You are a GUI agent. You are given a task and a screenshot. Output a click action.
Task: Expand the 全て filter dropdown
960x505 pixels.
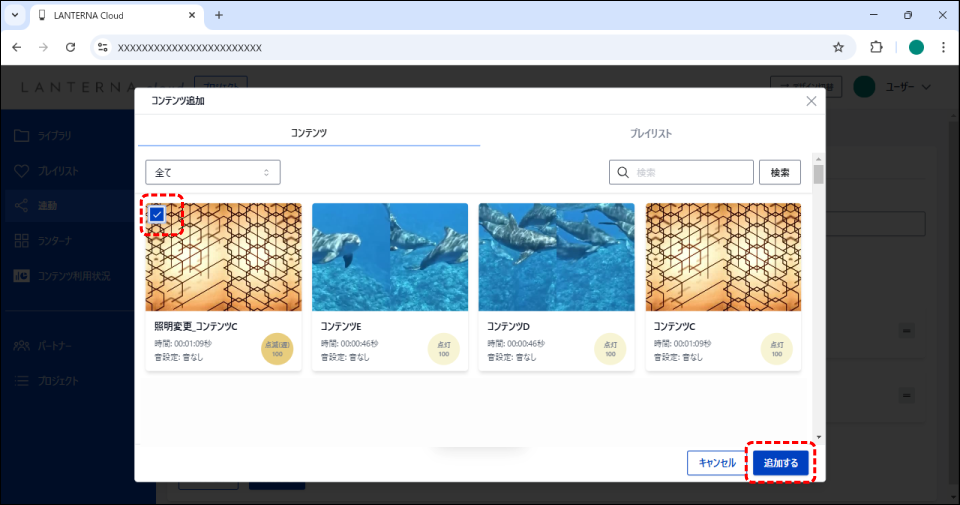[213, 172]
